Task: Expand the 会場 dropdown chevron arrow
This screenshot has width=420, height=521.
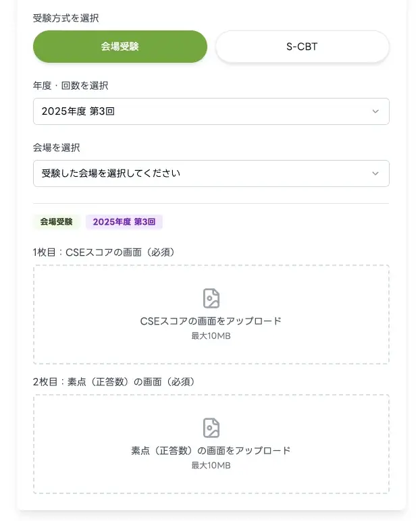Action: [x=376, y=173]
